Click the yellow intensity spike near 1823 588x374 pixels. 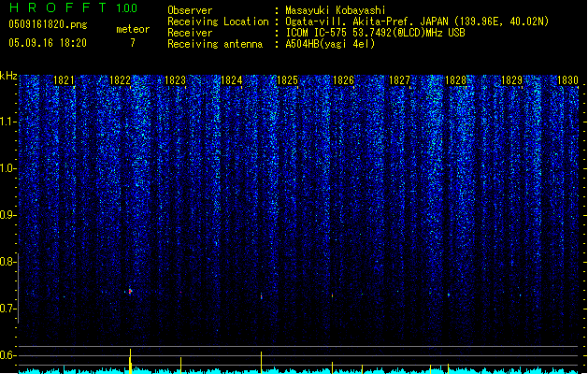(x=180, y=366)
